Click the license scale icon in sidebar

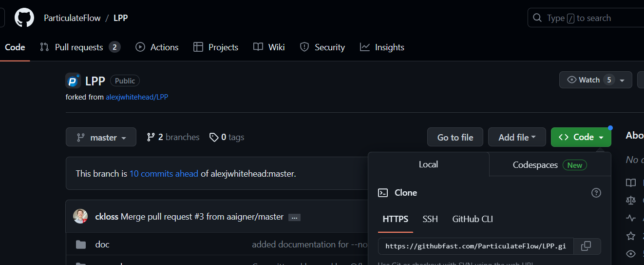point(631,200)
